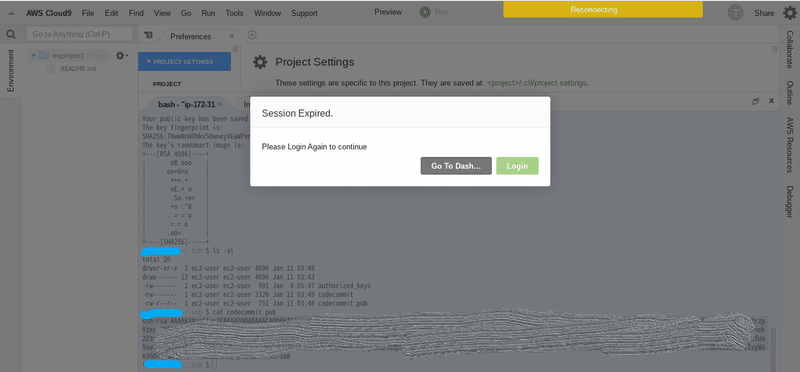The height and width of the screenshot is (372, 800).
Task: Open the Outline side panel
Action: click(789, 93)
